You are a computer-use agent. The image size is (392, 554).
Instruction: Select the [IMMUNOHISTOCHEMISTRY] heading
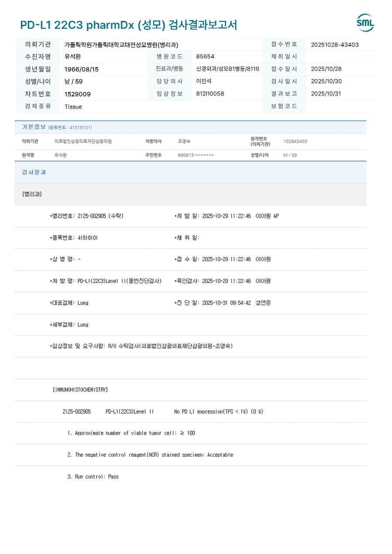80,390
